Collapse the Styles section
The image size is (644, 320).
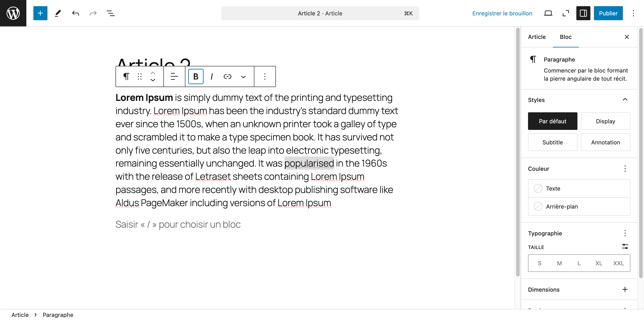pyautogui.click(x=625, y=100)
